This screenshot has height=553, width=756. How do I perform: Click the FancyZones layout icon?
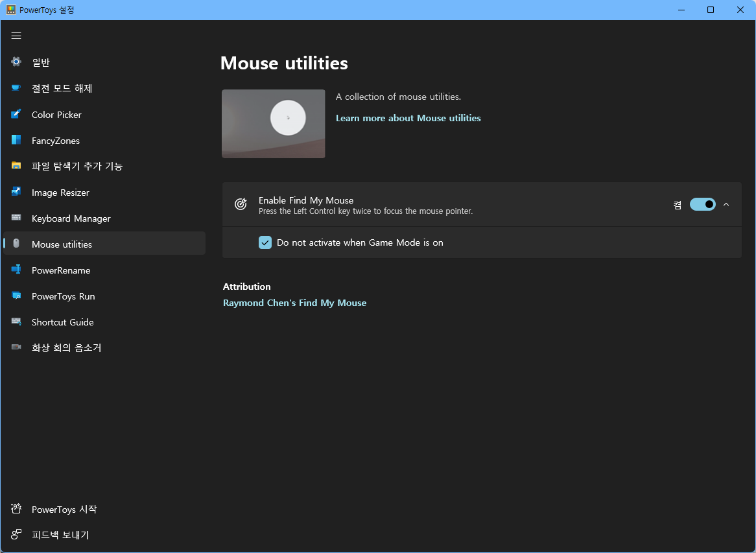(x=16, y=140)
